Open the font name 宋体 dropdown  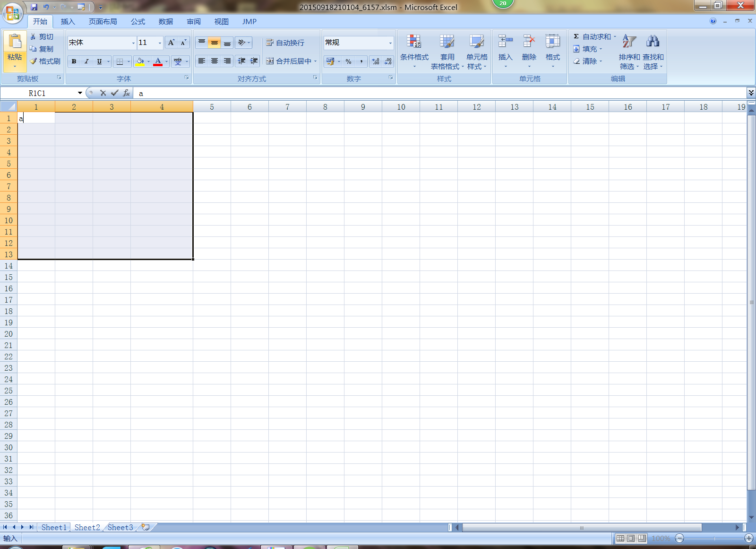[133, 43]
